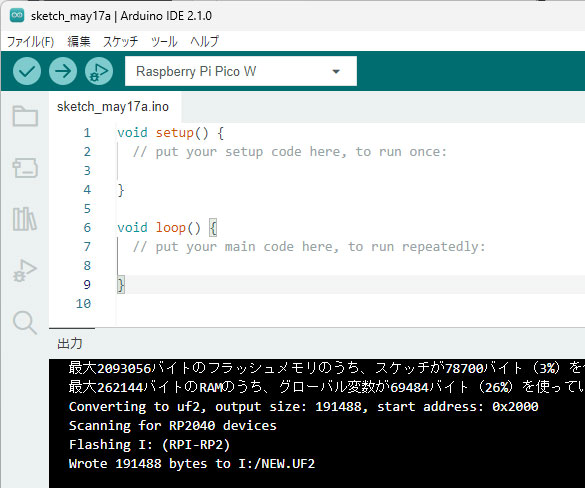Open the スケッチ menu

pyautogui.click(x=121, y=41)
